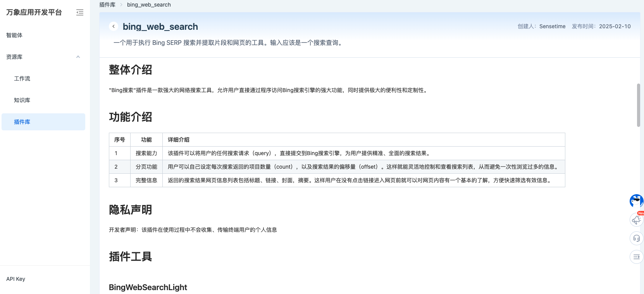Image resolution: width=644 pixels, height=294 pixels.
Task: Go to 工作流 page
Action: (22, 79)
